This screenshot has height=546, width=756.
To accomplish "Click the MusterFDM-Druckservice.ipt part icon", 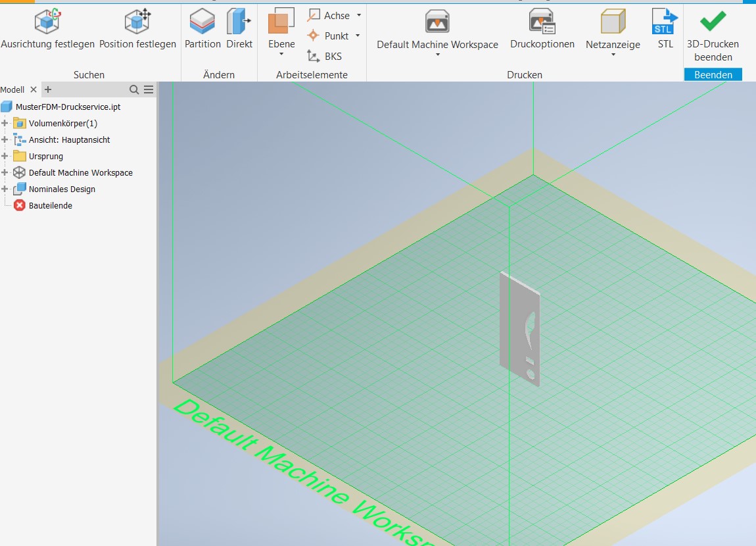I will click(7, 107).
